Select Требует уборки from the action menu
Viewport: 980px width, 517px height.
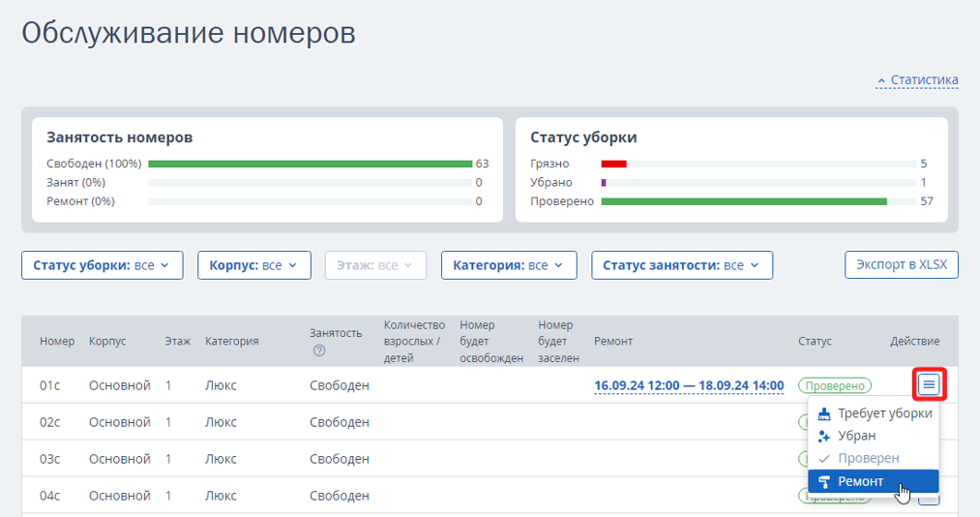874,413
